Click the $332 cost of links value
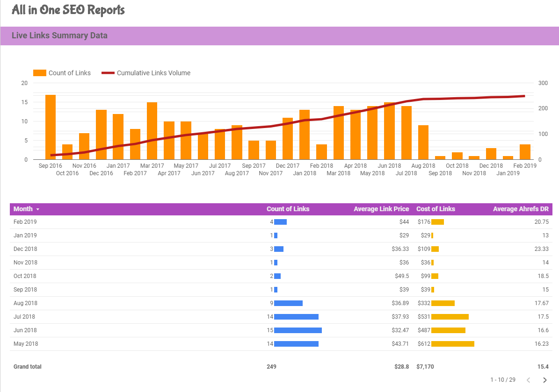559x392 pixels. pyautogui.click(x=424, y=303)
